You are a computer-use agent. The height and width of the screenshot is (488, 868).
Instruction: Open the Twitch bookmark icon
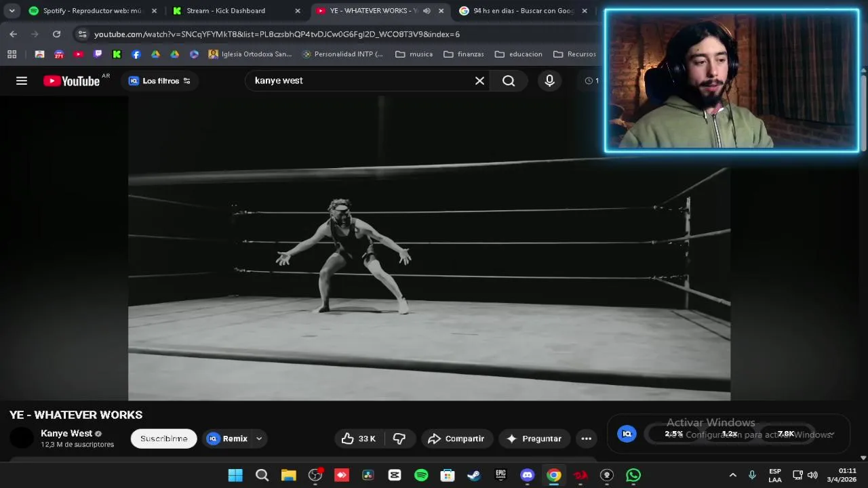click(98, 54)
